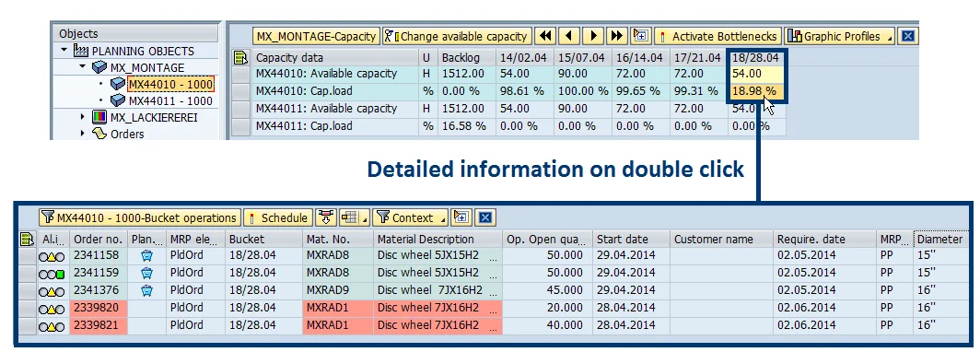Jump to the last period with double-right arrow
980x352 pixels.
[617, 36]
